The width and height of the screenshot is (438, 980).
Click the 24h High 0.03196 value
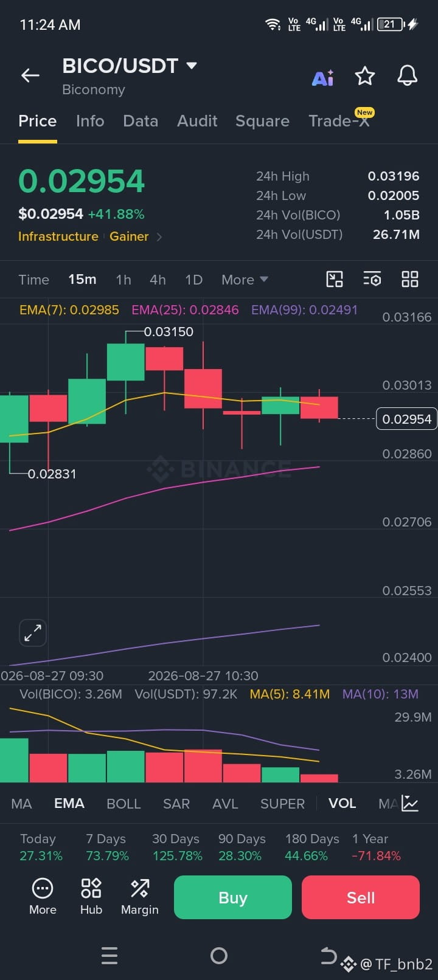[394, 176]
